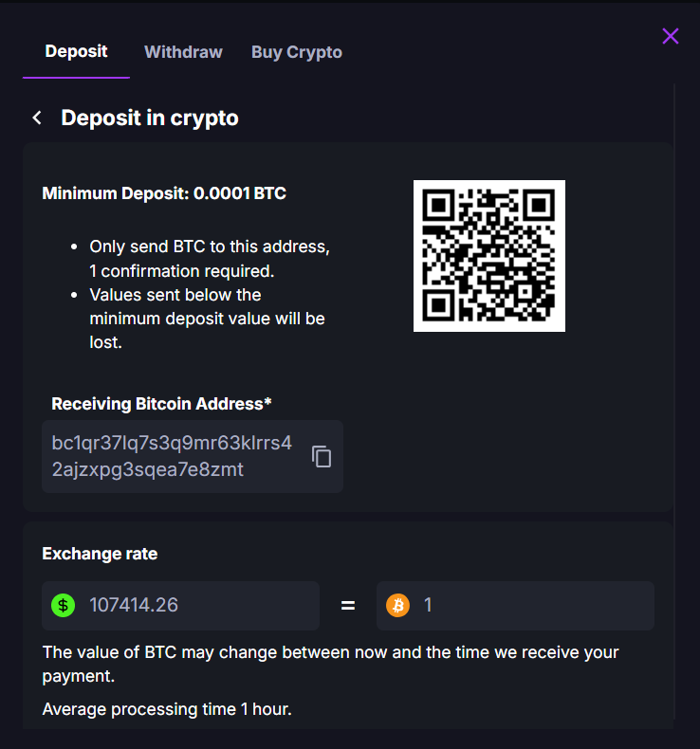Copy the Bitcoin address with the copy icon
Image resolution: width=700 pixels, height=749 pixels.
tap(322, 457)
